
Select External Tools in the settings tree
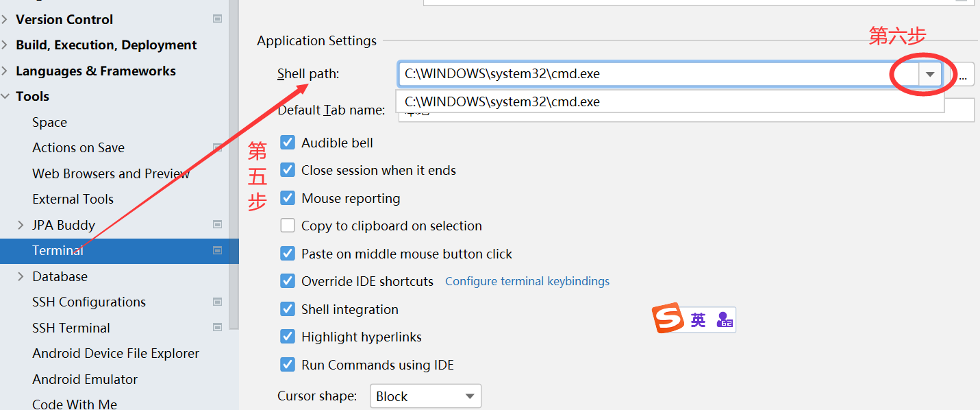[x=73, y=199]
